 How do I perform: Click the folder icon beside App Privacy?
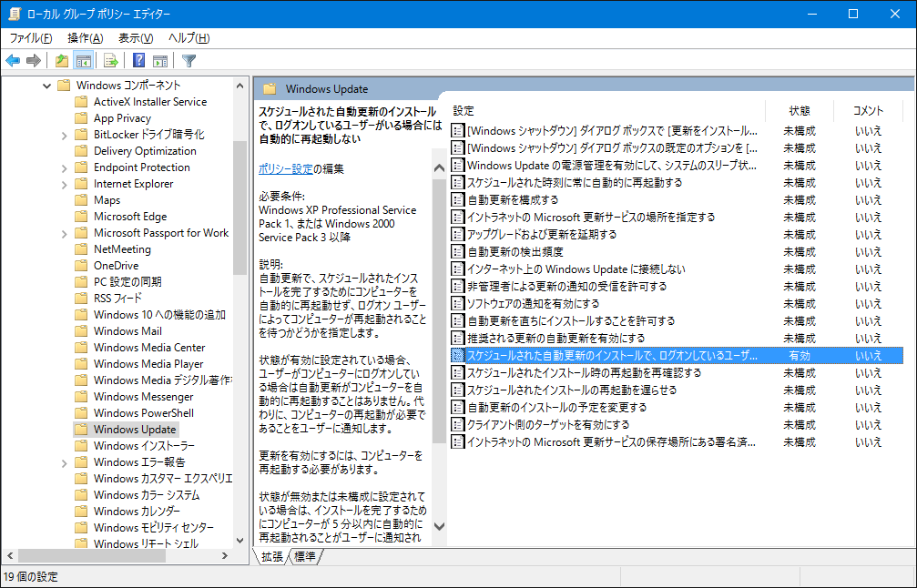coord(81,118)
